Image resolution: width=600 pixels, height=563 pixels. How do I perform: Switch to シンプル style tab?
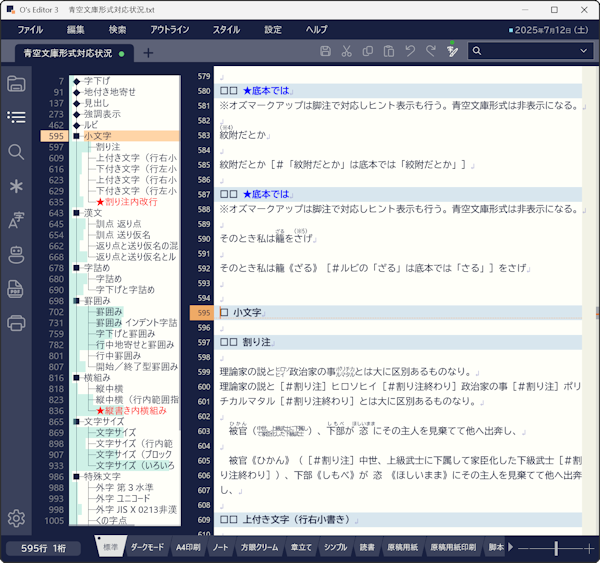click(x=336, y=547)
